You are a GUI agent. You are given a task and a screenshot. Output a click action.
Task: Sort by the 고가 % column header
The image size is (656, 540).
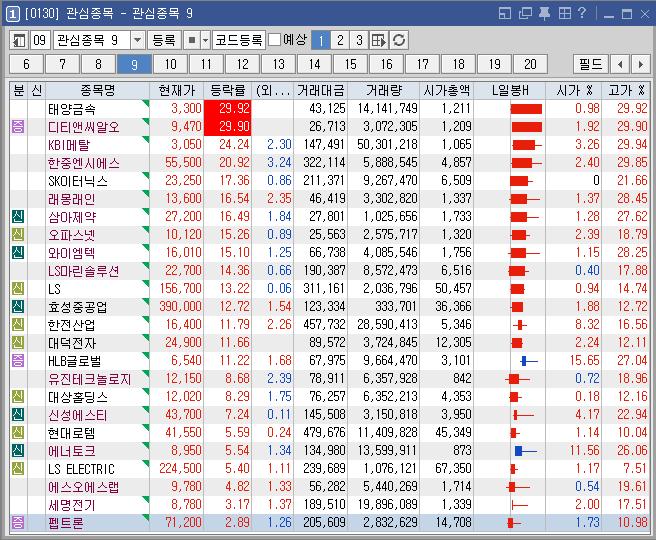[x=626, y=90]
